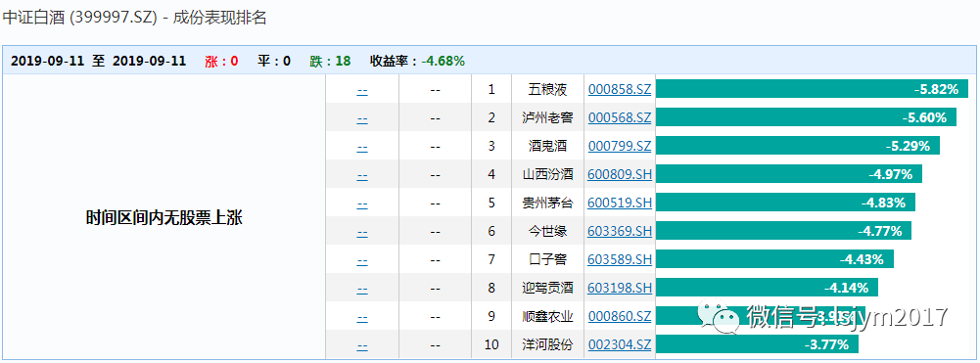Click the -4.14% bar for 迎驾贡酒

[x=767, y=287]
